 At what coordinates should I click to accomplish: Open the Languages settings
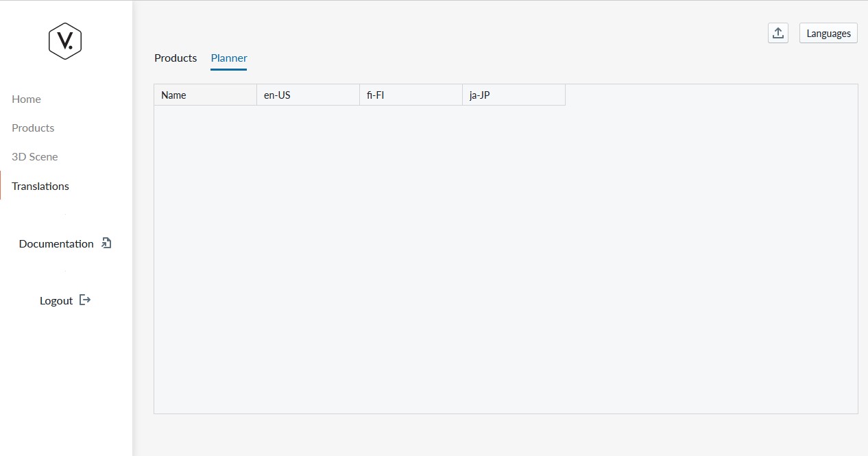pos(828,33)
